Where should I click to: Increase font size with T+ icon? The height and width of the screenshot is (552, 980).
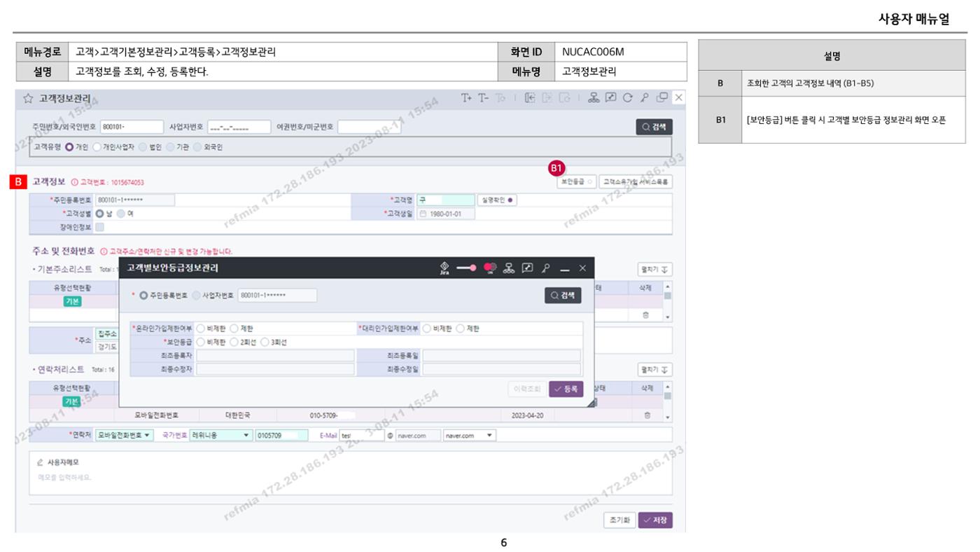[466, 98]
